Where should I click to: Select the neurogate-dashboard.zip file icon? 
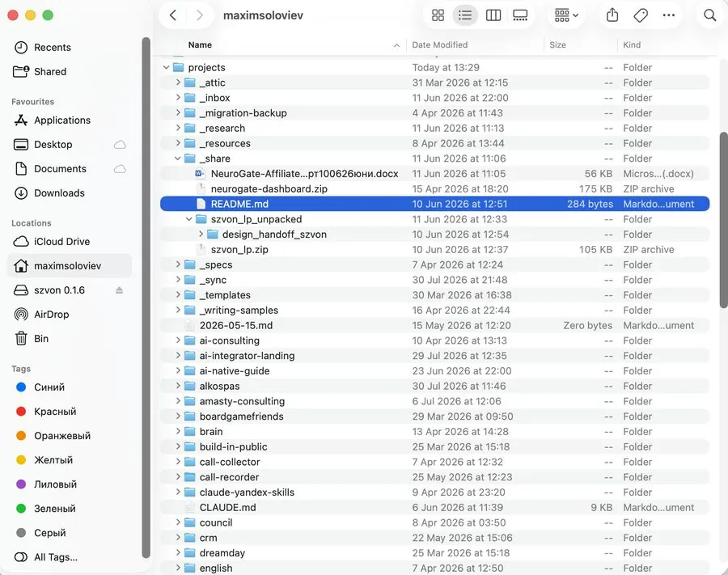click(x=201, y=189)
